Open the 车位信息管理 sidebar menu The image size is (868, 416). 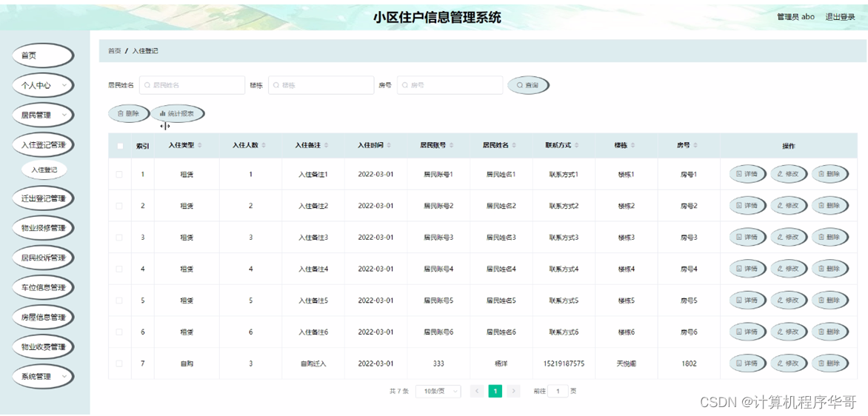pos(43,288)
